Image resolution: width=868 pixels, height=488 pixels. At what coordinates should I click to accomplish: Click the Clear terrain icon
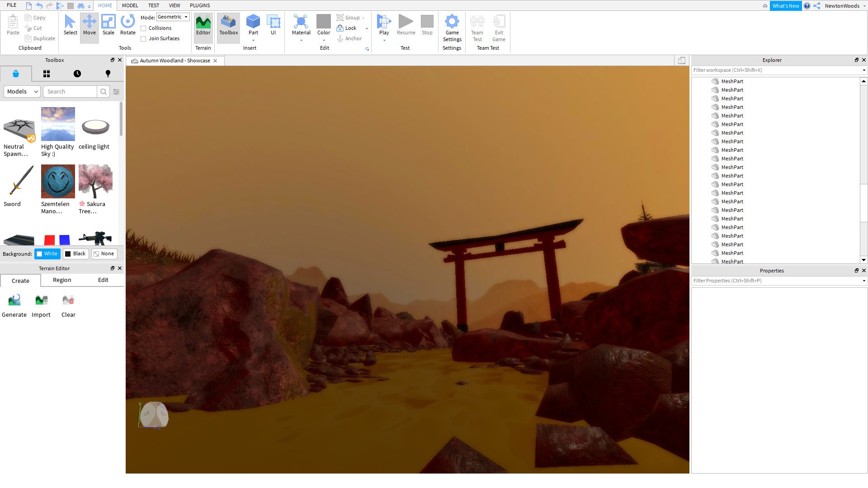(x=68, y=300)
